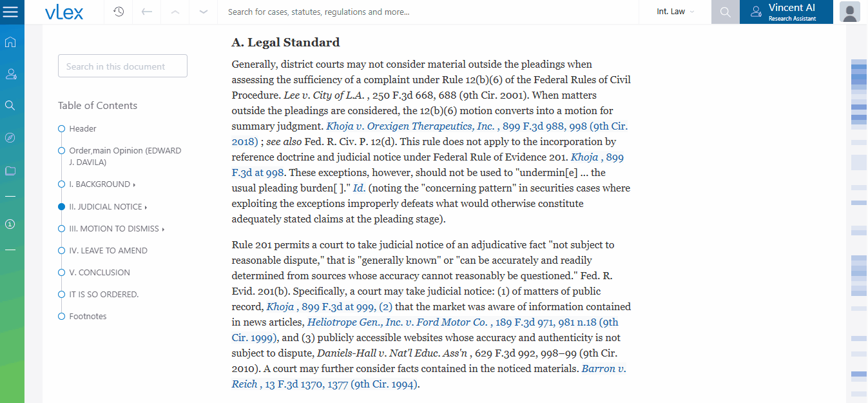Open the Int. Law jurisdiction dropdown
This screenshot has height=403, width=868.
point(675,12)
